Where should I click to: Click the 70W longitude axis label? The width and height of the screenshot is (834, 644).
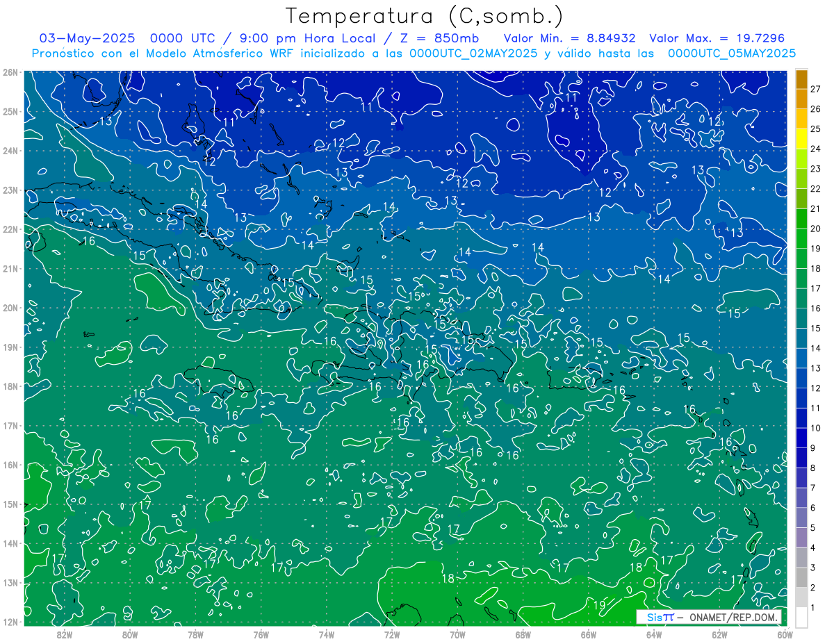click(x=457, y=634)
